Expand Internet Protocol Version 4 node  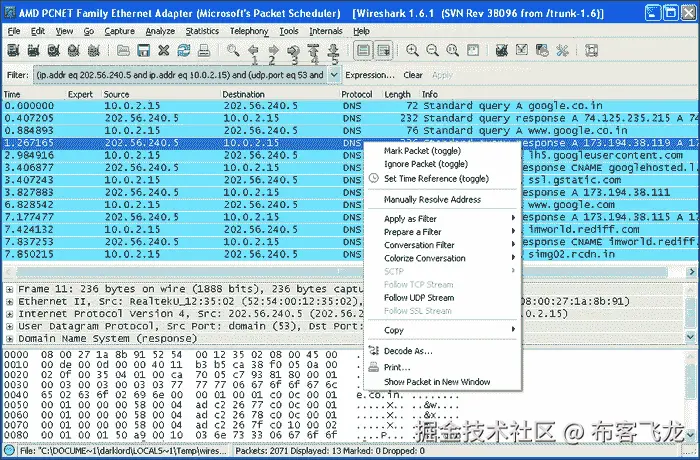9,314
